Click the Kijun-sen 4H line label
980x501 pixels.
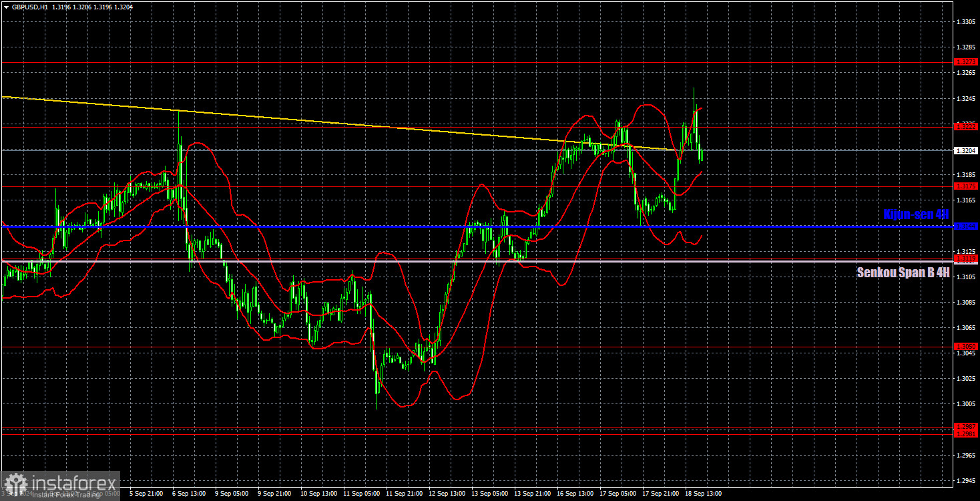916,214
